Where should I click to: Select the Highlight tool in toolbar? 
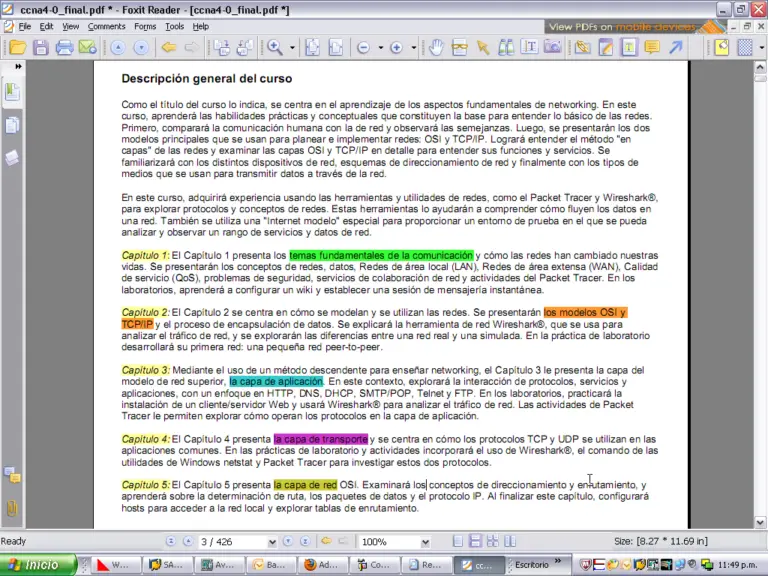tap(629, 48)
